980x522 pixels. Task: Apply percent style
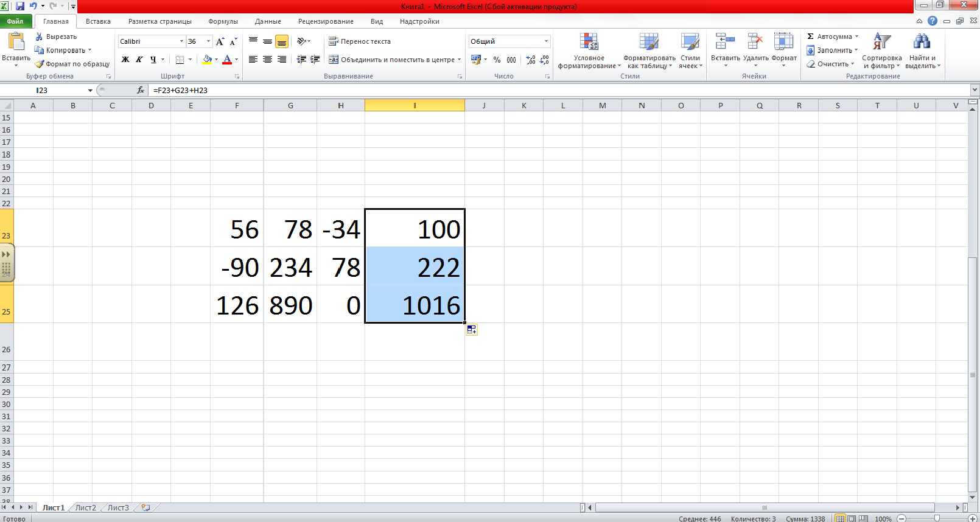click(497, 60)
